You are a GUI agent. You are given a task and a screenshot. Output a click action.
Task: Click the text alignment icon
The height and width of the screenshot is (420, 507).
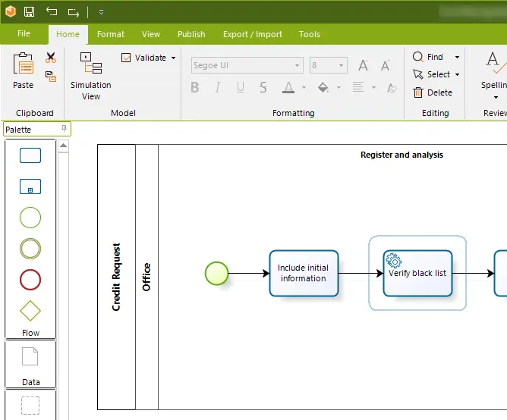pos(358,87)
